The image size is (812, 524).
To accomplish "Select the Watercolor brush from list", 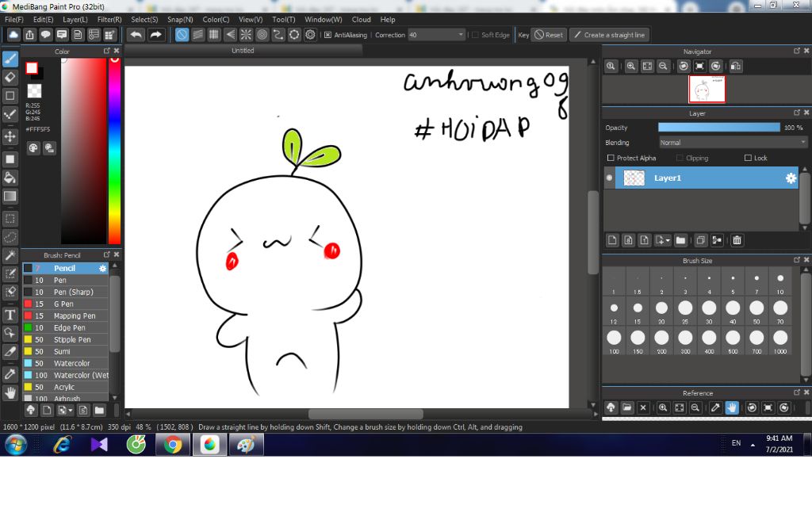I will point(71,363).
